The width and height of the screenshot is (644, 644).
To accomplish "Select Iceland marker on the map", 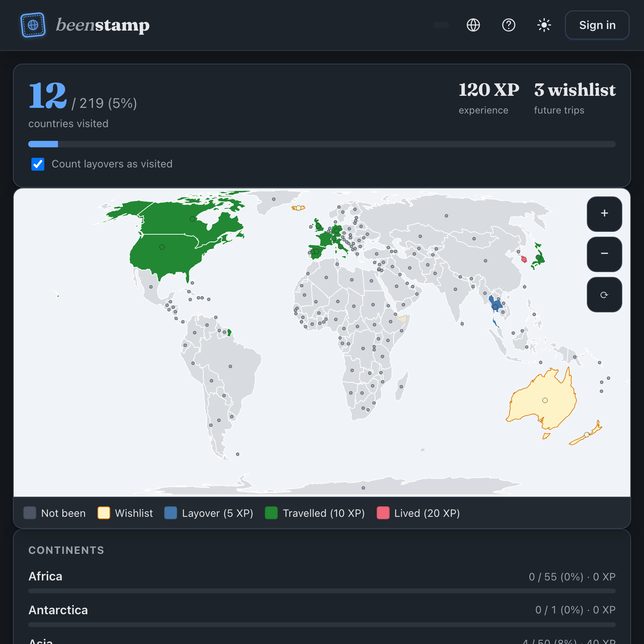I will pyautogui.click(x=298, y=208).
